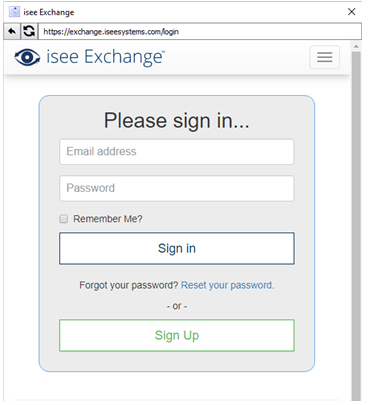
Task: Click the window's app icon in title bar
Action: 14,12
